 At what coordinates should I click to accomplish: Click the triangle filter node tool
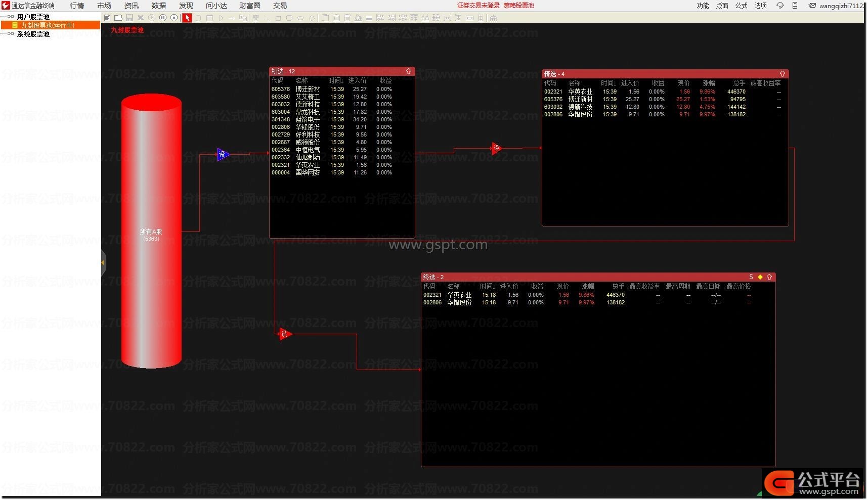point(221,18)
